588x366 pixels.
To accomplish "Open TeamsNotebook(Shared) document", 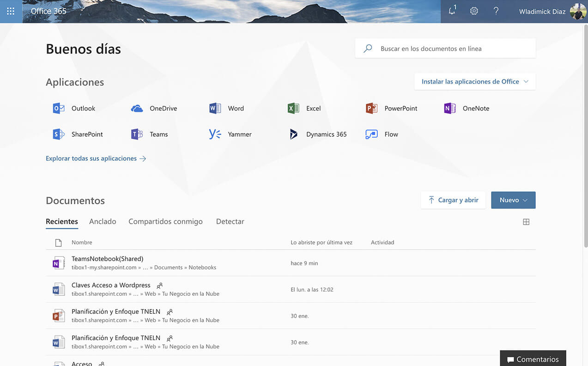I will pyautogui.click(x=107, y=259).
